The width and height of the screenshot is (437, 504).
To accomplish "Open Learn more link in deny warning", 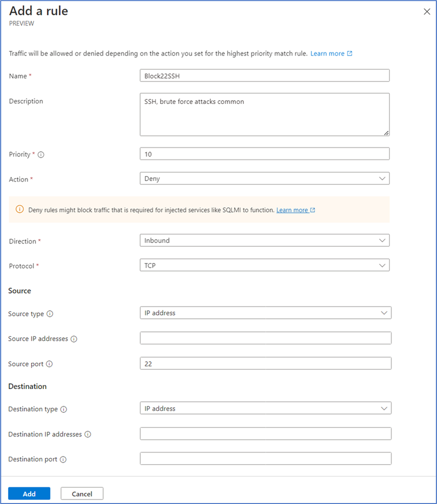I will coord(296,210).
